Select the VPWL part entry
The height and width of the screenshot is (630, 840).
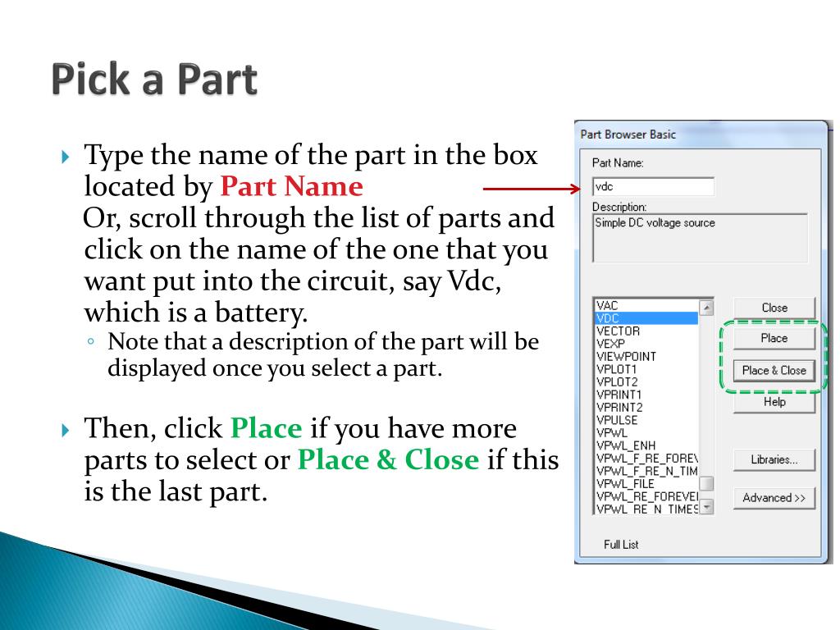(646, 433)
